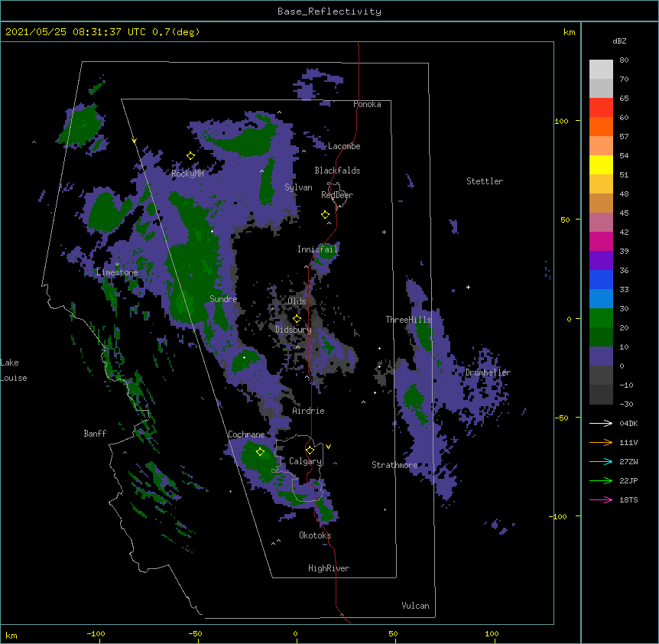The image size is (659, 644).
Task: Click the Drumheller town label
Action: (x=488, y=372)
